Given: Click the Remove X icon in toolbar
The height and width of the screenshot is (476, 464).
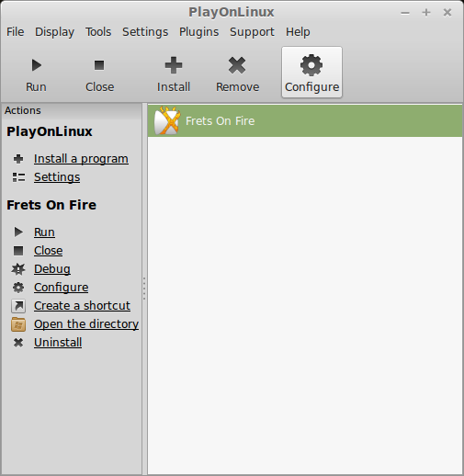Looking at the screenshot, I should tap(237, 65).
